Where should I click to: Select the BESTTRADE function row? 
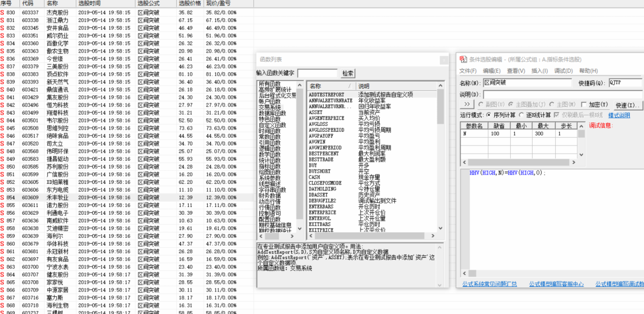(x=371, y=159)
